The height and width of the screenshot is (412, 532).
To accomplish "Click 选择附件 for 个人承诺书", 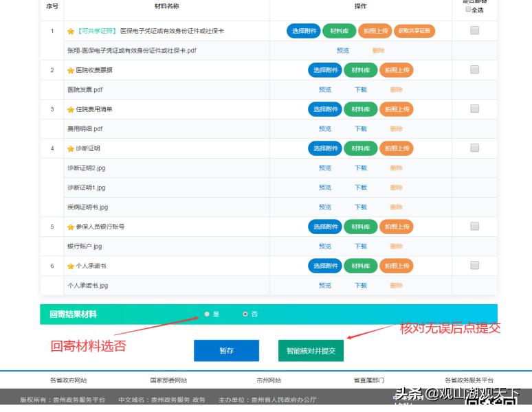I will [325, 266].
